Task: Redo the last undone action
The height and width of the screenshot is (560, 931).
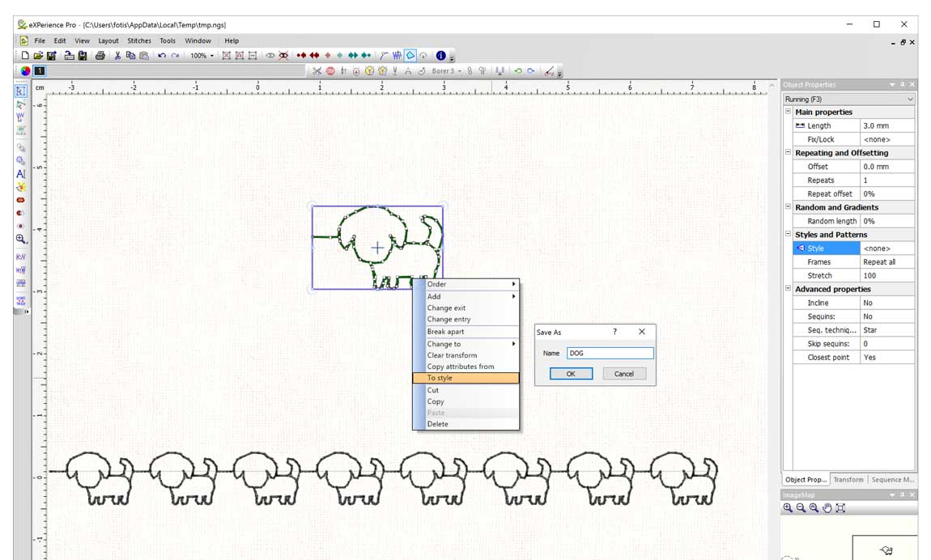Action: pos(175,56)
